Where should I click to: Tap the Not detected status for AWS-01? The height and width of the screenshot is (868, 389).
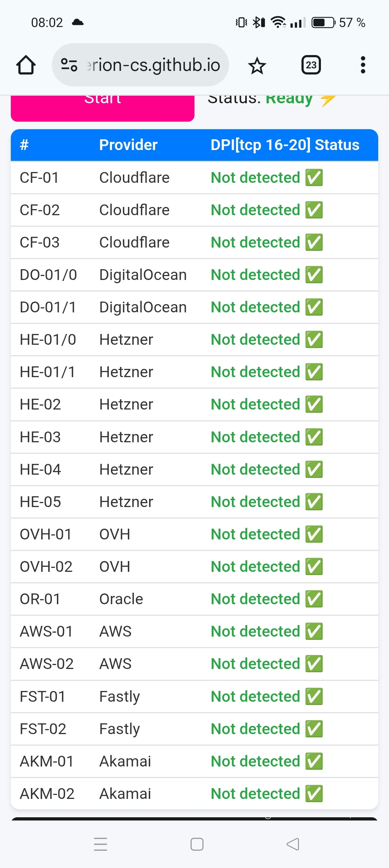255,632
